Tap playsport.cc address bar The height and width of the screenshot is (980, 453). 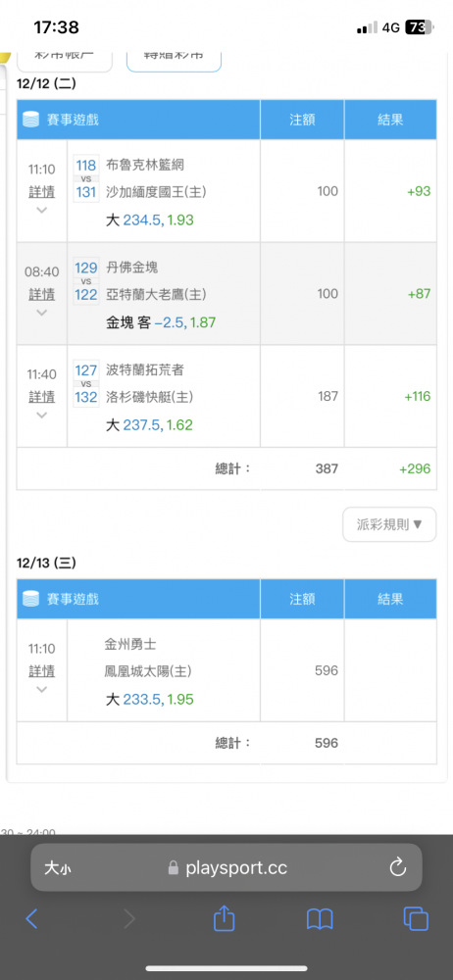tap(226, 867)
